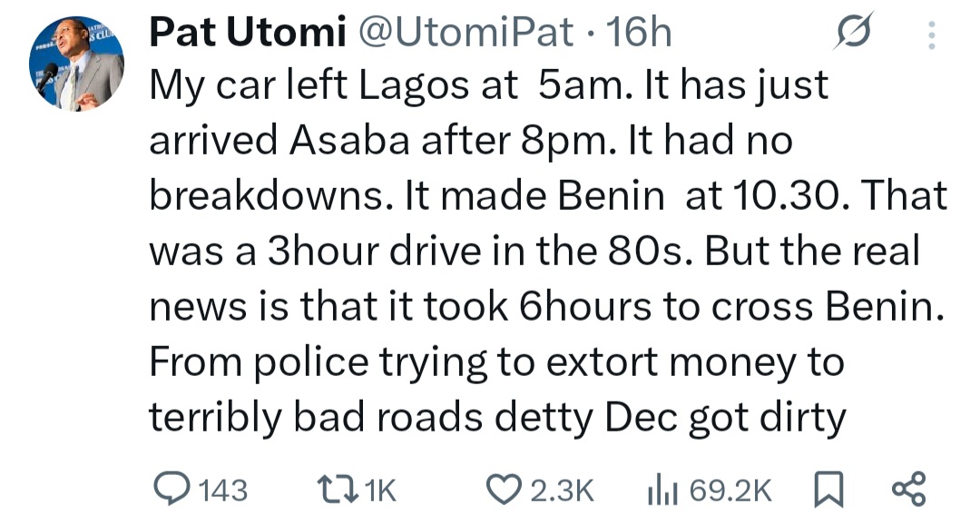Click the line "arrived Asaba after 8pm"
Image resolution: width=980 pixels, height=524 pixels.
click(x=470, y=142)
